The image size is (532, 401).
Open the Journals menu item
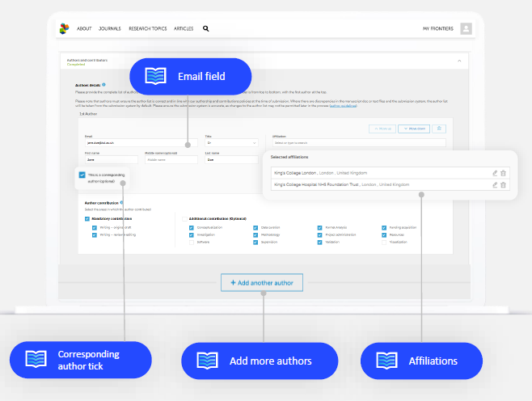coord(109,28)
